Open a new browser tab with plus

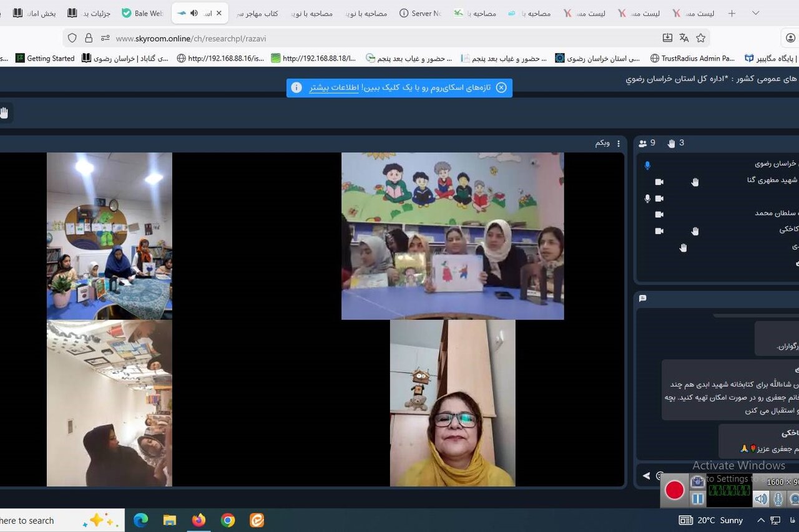(732, 13)
